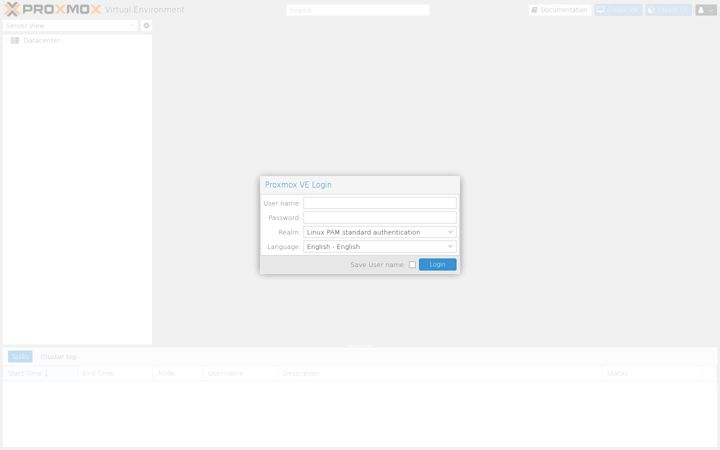Open the Realm dropdown
This screenshot has width=720, height=450.
click(x=379, y=232)
